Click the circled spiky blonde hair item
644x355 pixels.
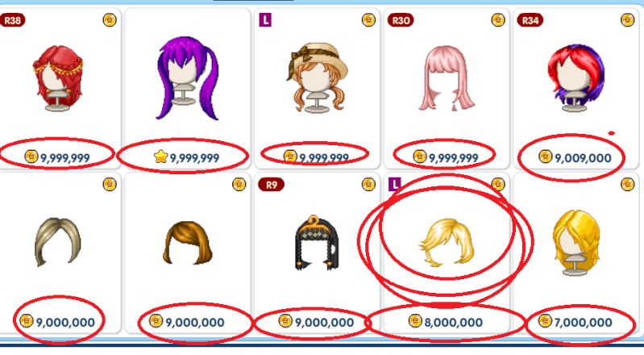(447, 243)
